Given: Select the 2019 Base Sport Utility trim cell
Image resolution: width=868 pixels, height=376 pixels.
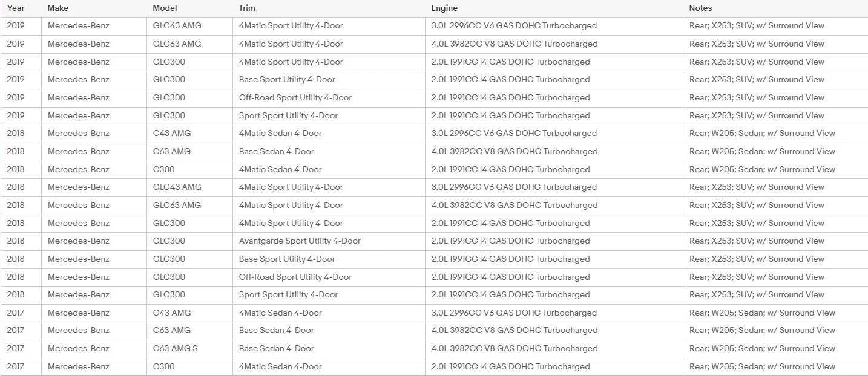Looking at the screenshot, I should pyautogui.click(x=287, y=80).
